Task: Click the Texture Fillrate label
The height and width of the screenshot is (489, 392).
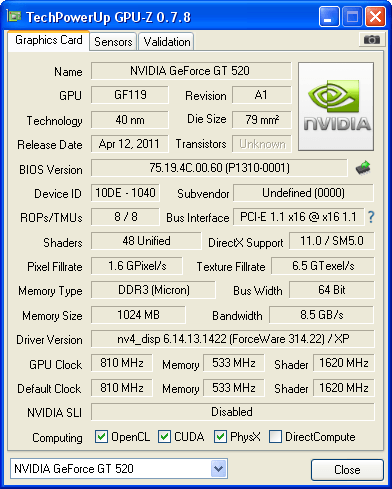Action: [231, 267]
